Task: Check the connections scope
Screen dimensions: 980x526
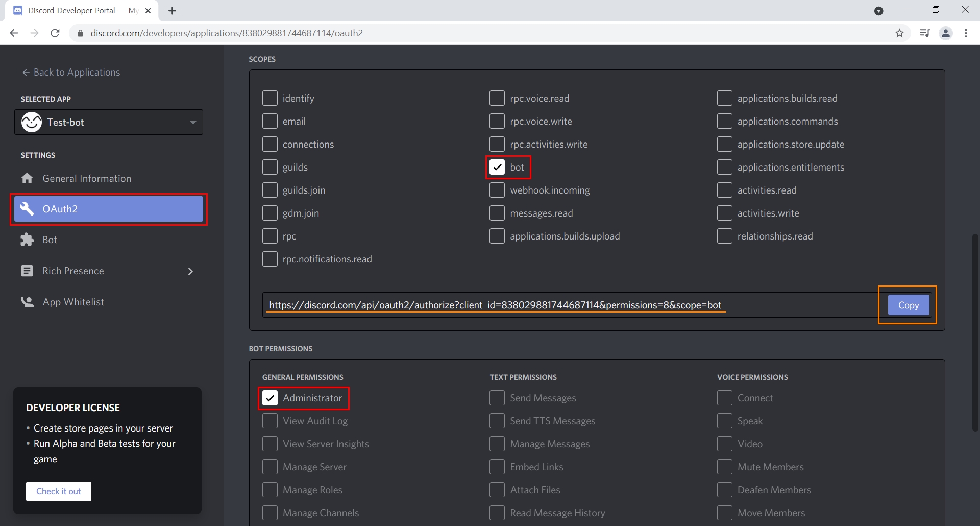Action: [x=269, y=144]
